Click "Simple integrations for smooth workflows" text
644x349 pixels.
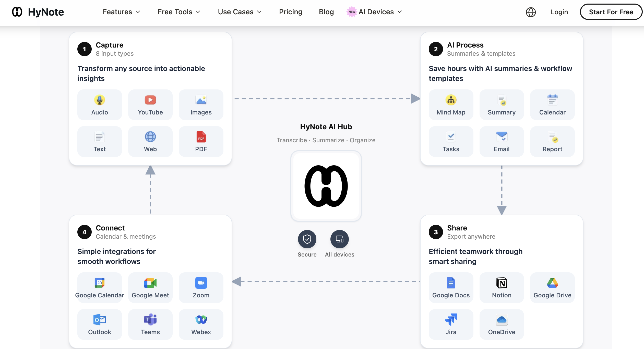click(x=116, y=257)
